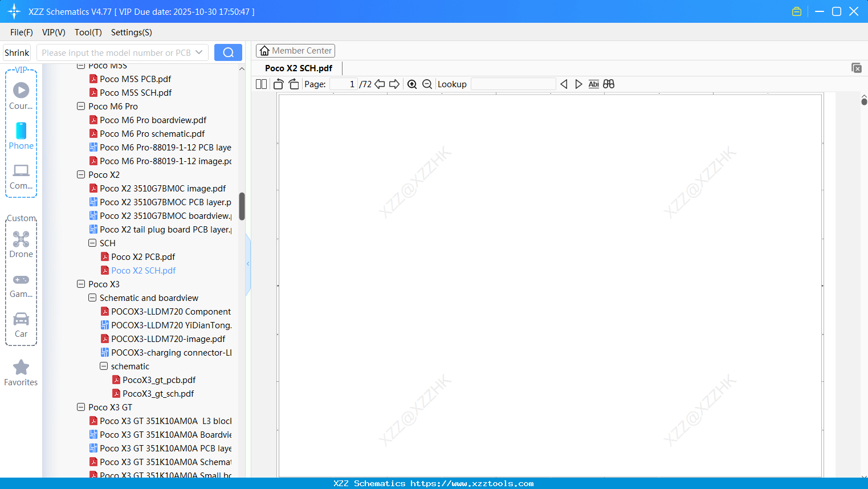Zoom in on the schematic
868x489 pixels.
coord(412,84)
